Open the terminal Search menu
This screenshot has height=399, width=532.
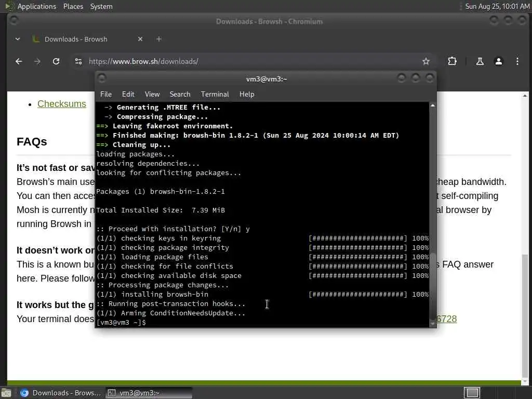[180, 95]
